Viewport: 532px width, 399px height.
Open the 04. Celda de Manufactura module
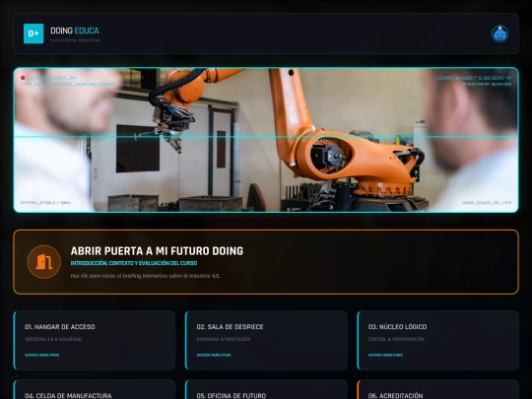point(95,389)
